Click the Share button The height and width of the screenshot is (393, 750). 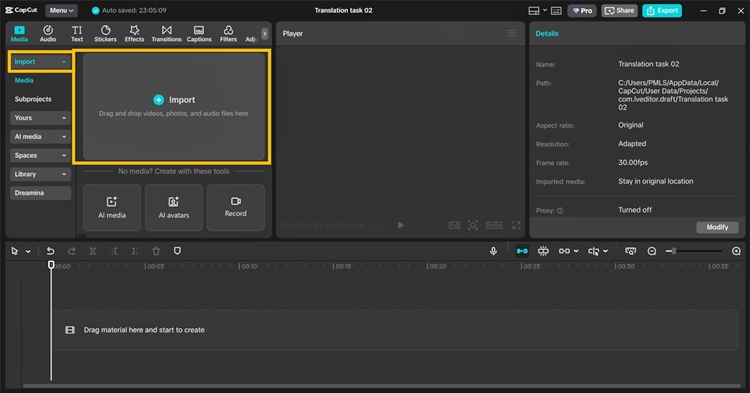tap(619, 11)
